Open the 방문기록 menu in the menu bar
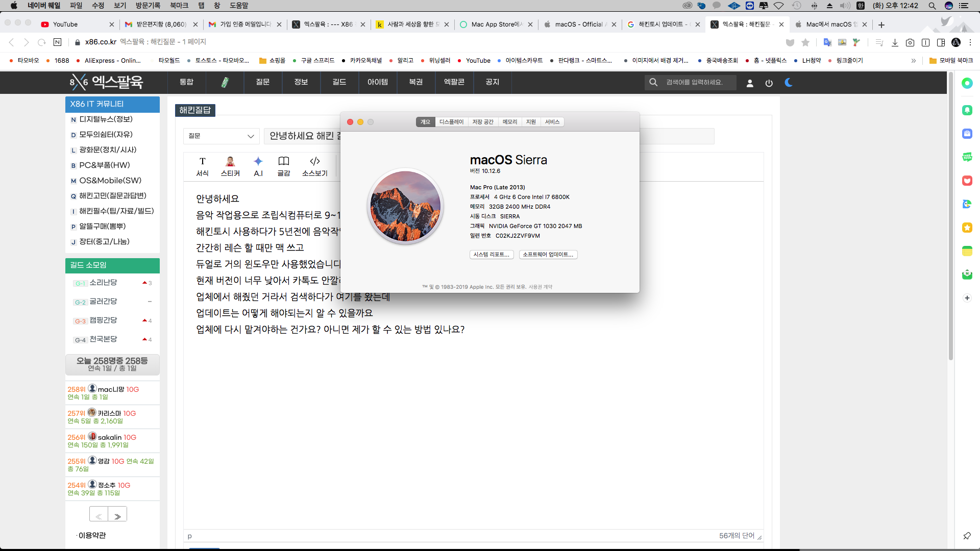 coord(148,6)
